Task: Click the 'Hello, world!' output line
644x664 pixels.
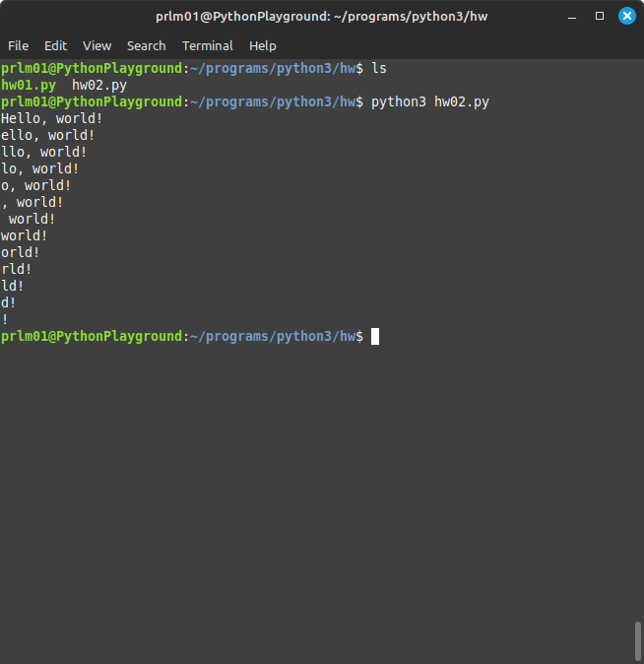Action: pyautogui.click(x=51, y=118)
